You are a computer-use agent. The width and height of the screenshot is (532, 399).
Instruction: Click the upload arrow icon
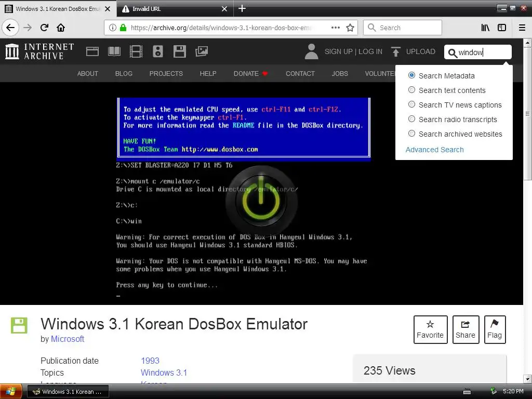click(x=395, y=51)
